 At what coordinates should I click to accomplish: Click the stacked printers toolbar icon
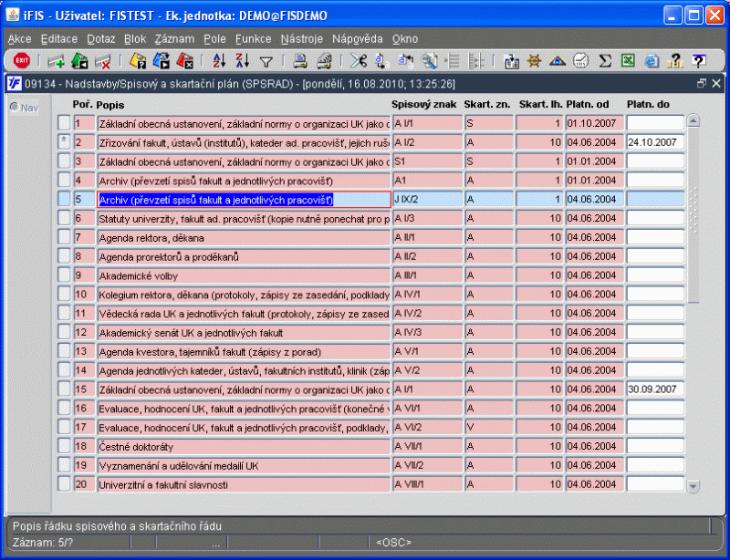tap(324, 60)
